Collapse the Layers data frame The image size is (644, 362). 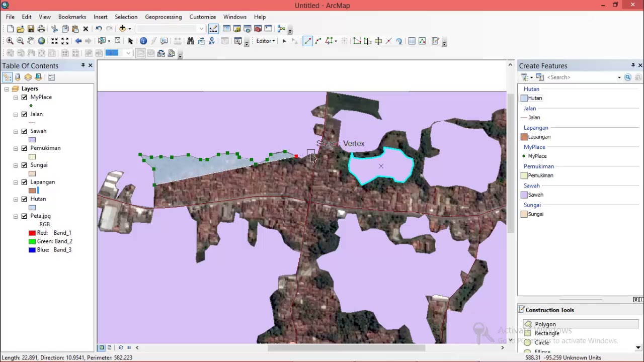(7, 89)
